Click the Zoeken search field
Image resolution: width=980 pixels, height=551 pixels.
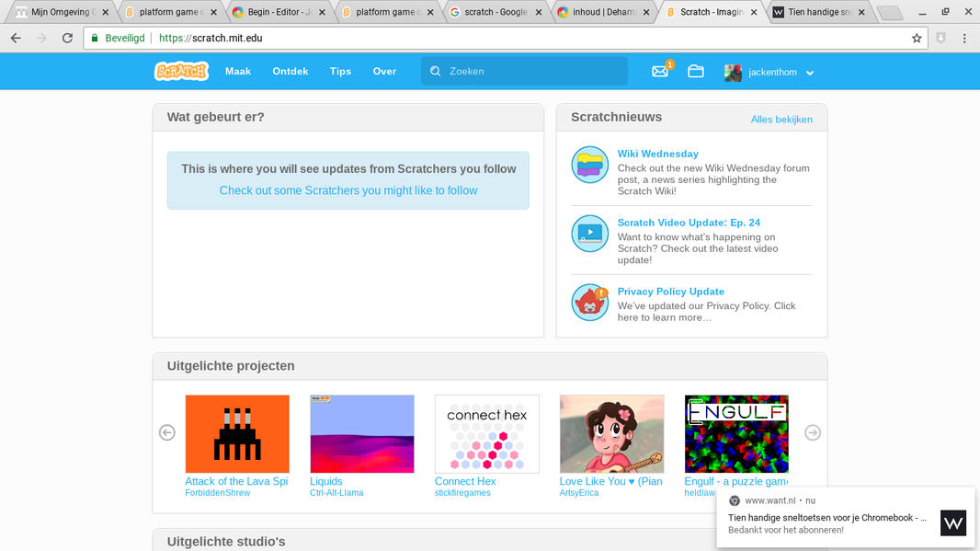pyautogui.click(x=524, y=72)
